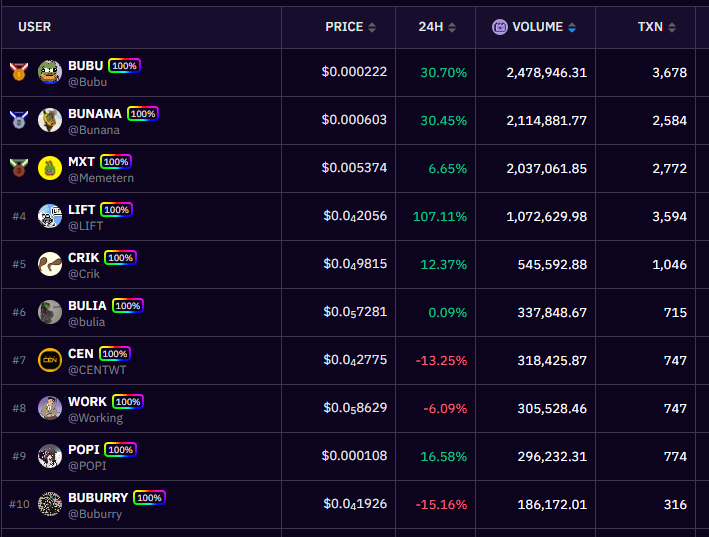The image size is (709, 537).
Task: Click the purple volume icon in header
Action: point(499,27)
